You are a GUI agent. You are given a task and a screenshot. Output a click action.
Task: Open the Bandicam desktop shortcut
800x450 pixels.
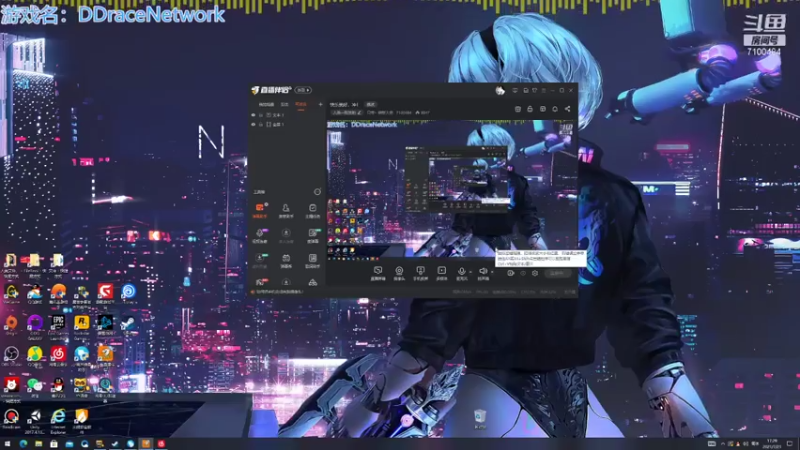[x=11, y=420]
